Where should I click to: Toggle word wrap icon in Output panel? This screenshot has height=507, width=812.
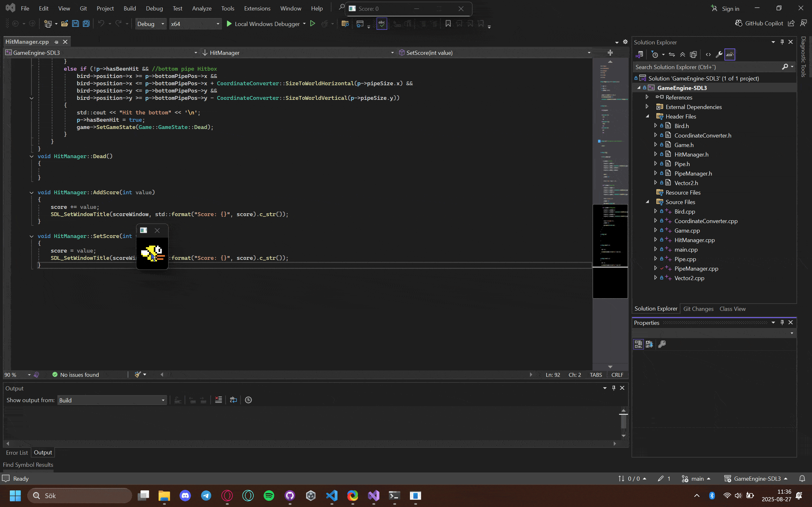(233, 400)
